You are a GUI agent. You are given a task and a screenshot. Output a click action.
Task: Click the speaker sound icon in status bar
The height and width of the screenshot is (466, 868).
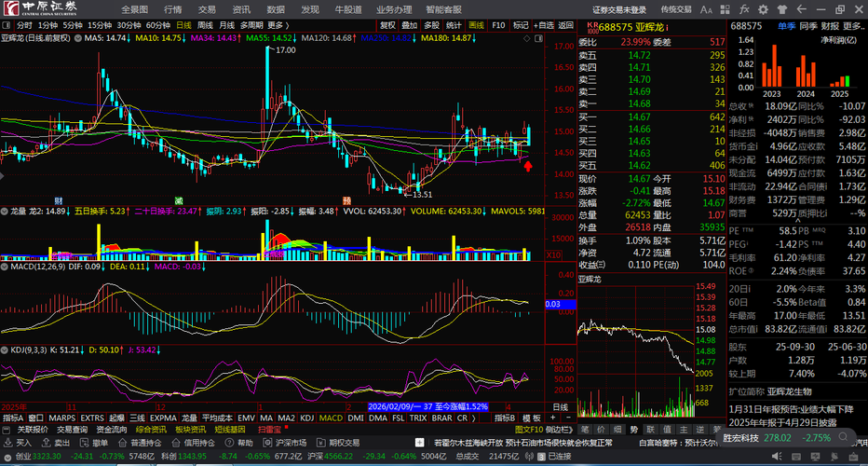[x=777, y=456]
